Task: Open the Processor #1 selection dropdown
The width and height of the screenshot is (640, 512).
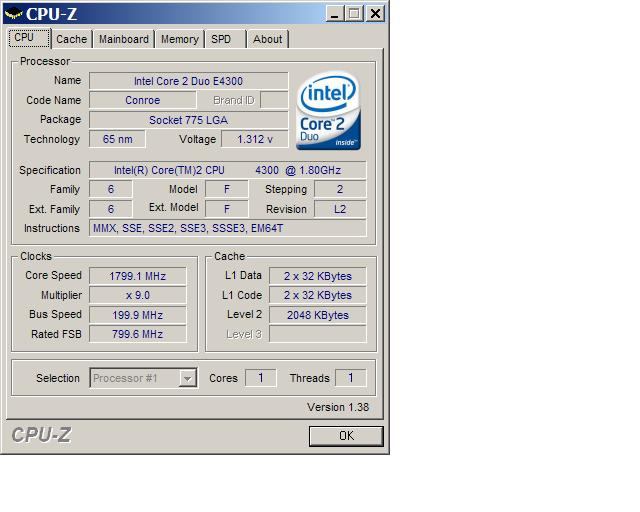Action: point(143,378)
